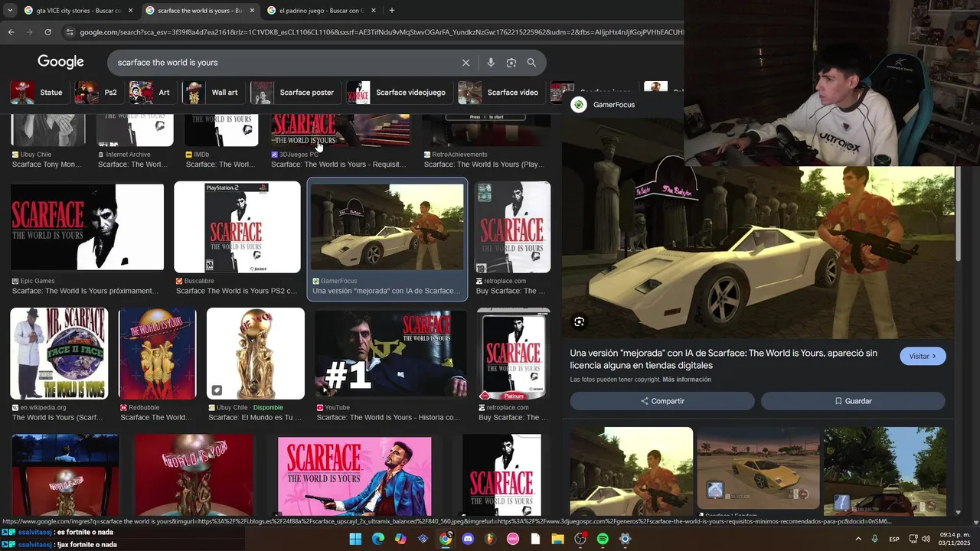Start voice search with the microphone icon
Image resolution: width=980 pixels, height=551 pixels.
(491, 63)
